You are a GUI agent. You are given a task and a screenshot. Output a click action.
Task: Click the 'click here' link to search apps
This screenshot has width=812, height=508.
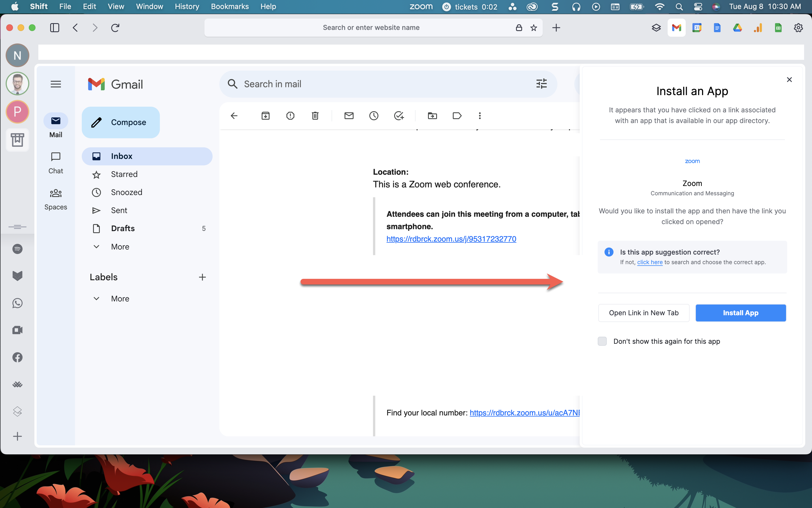(650, 262)
